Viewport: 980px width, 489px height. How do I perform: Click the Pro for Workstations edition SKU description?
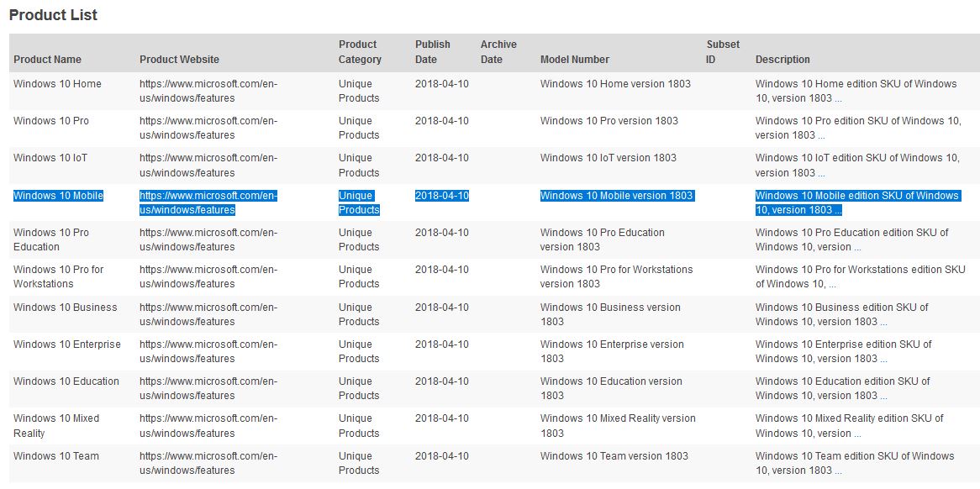[x=861, y=276]
